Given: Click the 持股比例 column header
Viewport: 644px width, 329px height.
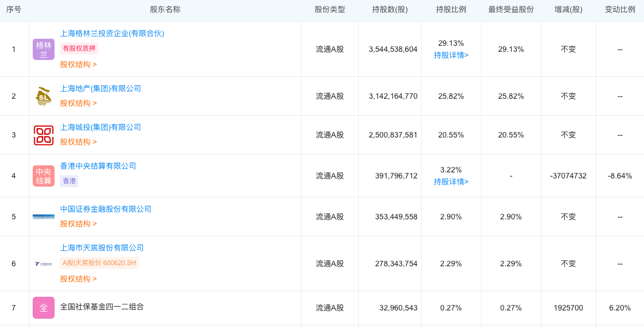Looking at the screenshot, I should pyautogui.click(x=451, y=9).
